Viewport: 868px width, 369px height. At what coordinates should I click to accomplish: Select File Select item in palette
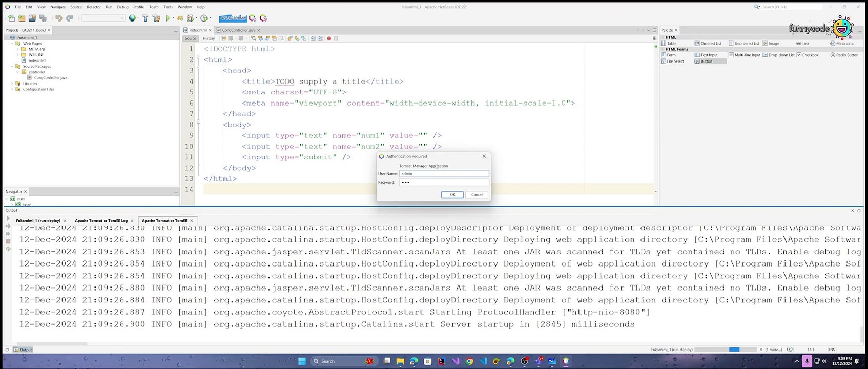672,61
